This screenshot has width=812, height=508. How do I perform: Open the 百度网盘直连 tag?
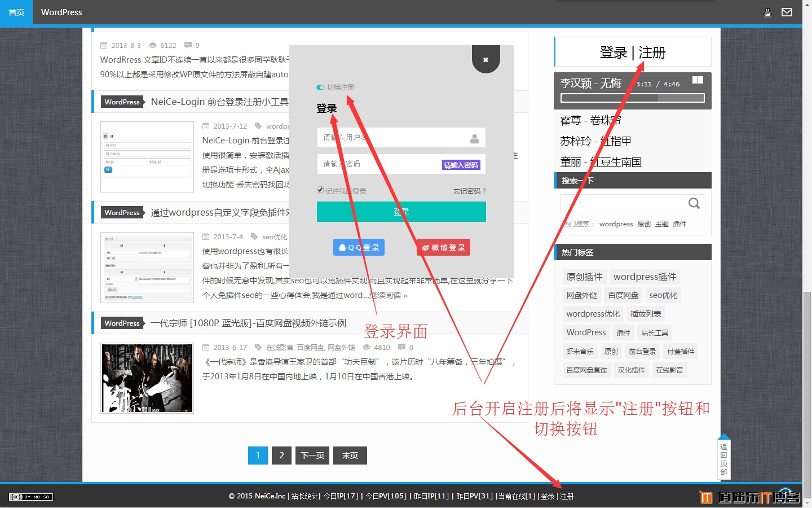pyautogui.click(x=586, y=370)
